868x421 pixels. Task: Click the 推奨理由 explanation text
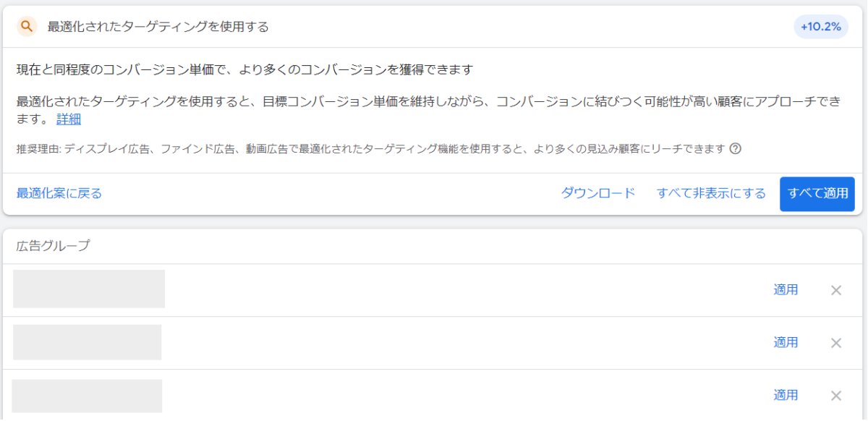pos(370,149)
